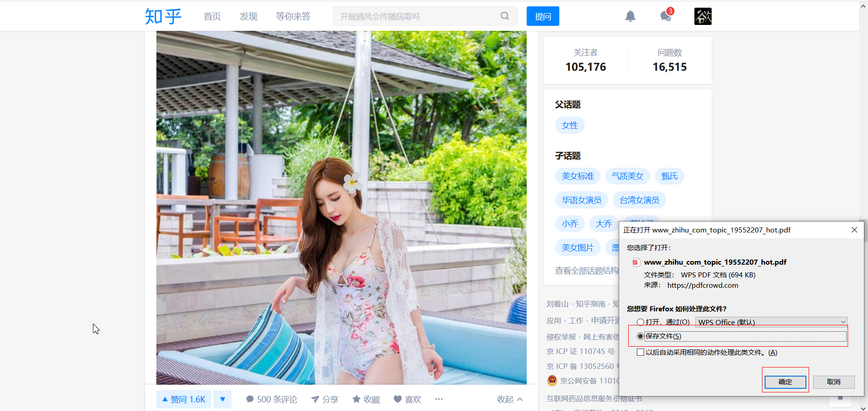Click 查看全部话题结构 link
This screenshot has height=411, width=868.
[x=587, y=271]
